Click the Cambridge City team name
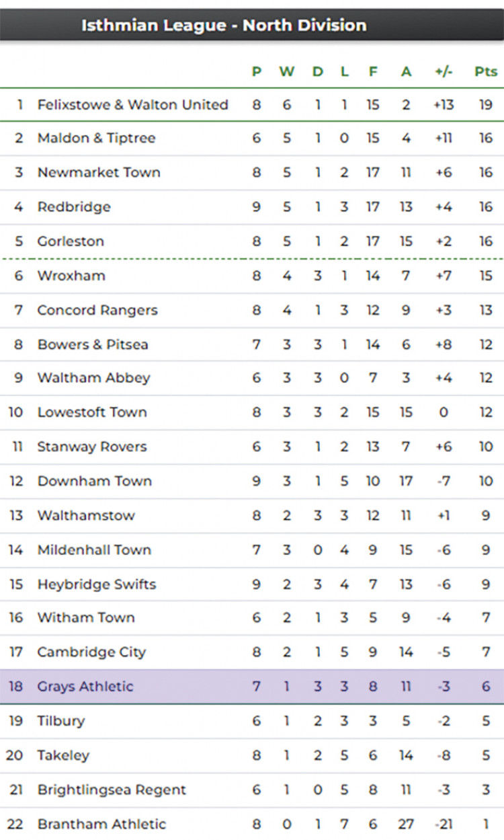The image size is (504, 840). pos(91,652)
